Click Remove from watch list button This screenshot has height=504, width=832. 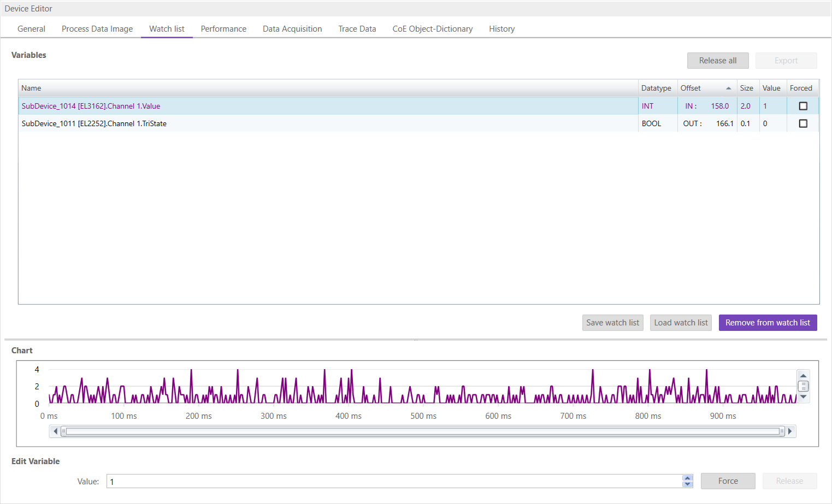[767, 323]
